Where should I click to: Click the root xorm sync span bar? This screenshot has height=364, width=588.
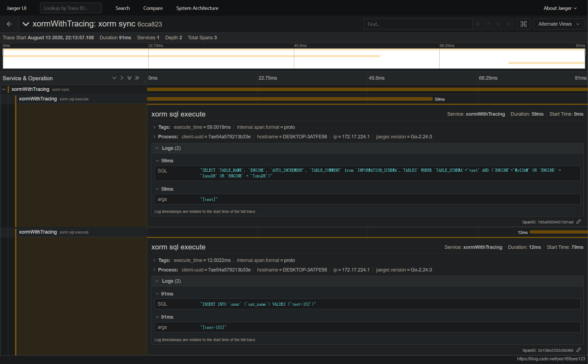367,89
